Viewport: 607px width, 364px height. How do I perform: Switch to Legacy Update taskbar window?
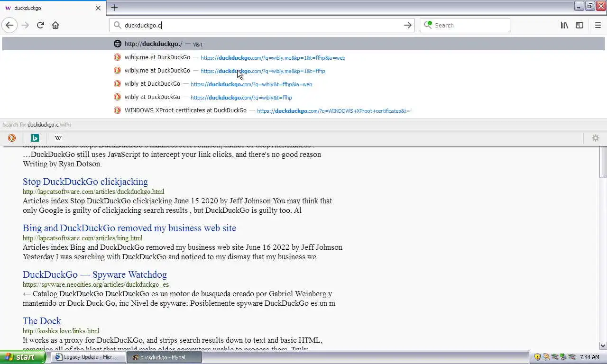click(88, 357)
